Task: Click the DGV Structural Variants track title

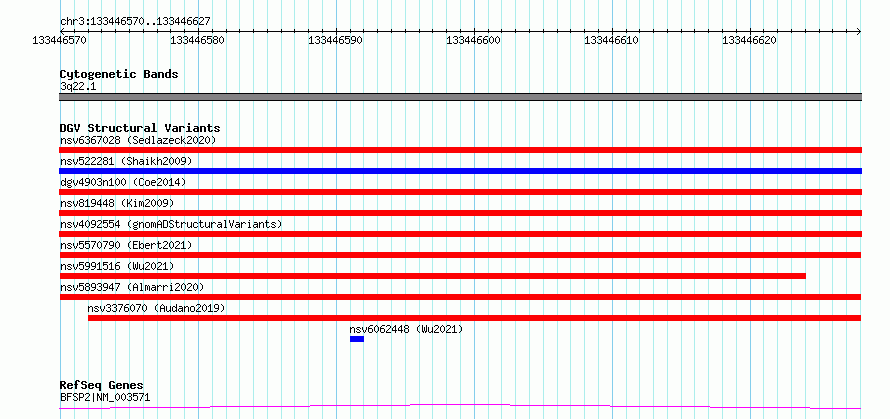Action: click(140, 128)
